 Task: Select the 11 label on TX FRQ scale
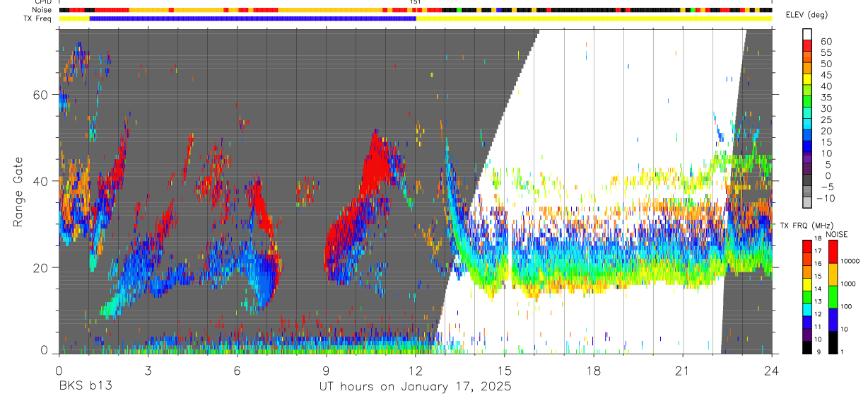tap(818, 327)
